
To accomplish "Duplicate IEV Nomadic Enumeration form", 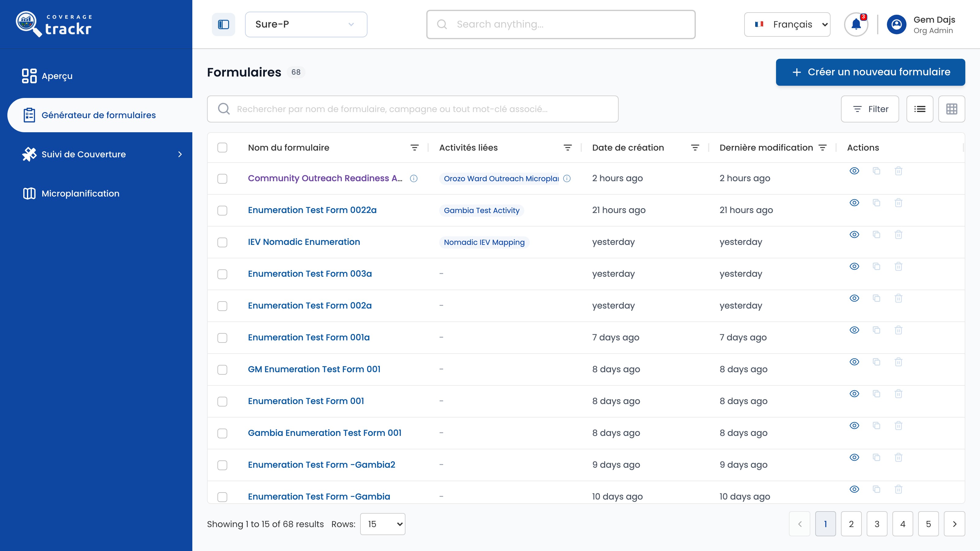I will click(x=876, y=234).
